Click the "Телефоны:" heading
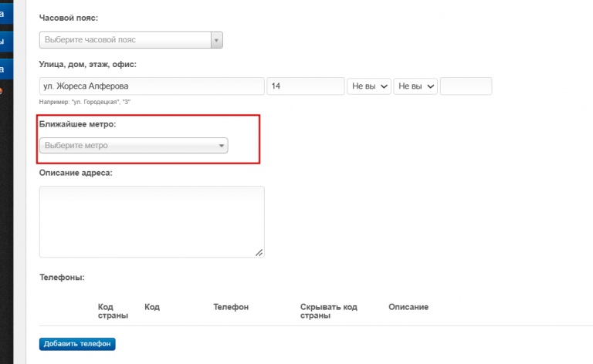The image size is (593, 364). pos(62,277)
